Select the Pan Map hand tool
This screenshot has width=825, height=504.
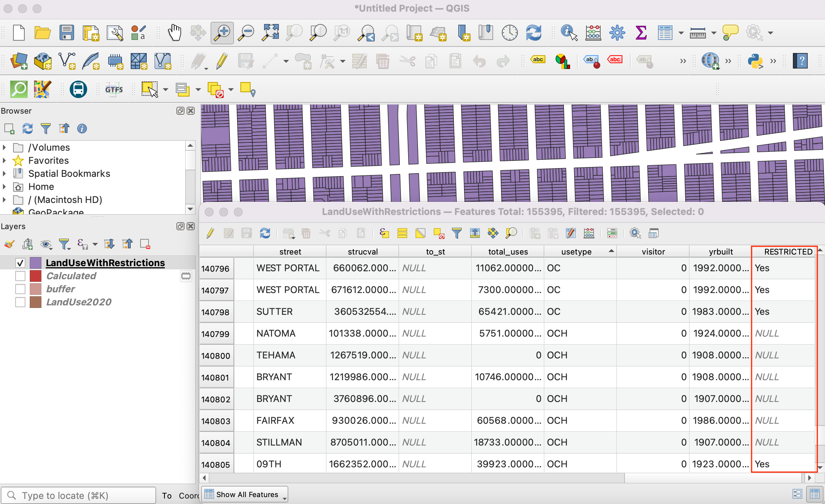pos(175,33)
